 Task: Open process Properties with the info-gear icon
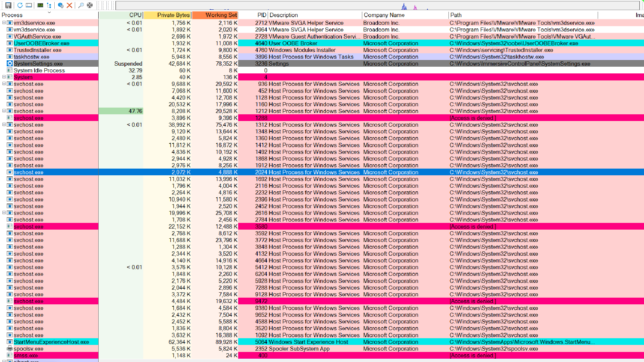(x=61, y=5)
